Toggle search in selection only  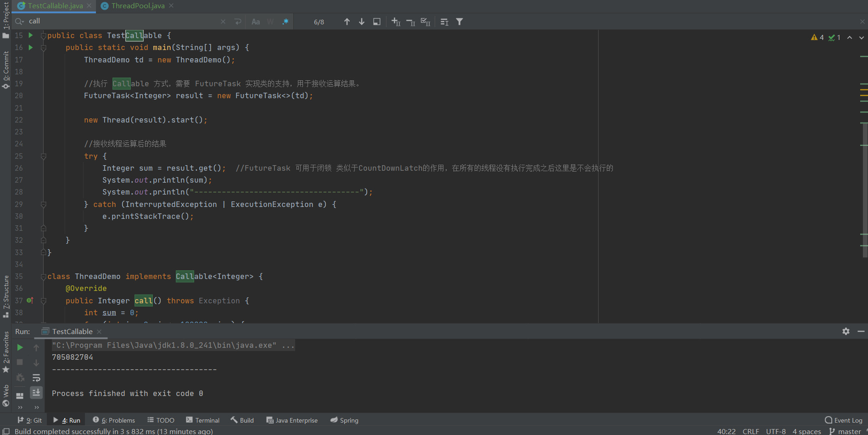coord(377,22)
